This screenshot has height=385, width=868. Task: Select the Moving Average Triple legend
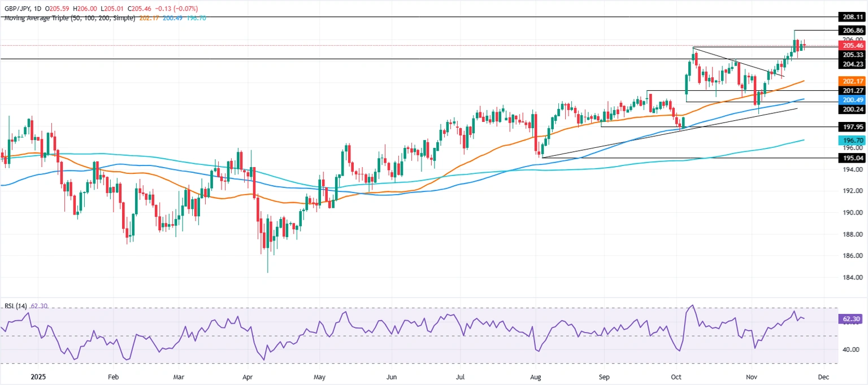(x=68, y=18)
